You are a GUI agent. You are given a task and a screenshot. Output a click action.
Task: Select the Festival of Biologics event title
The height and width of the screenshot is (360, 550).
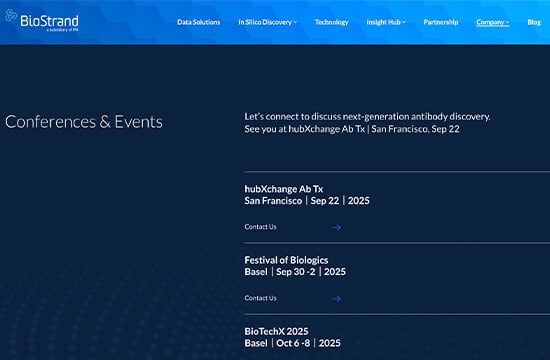pos(286,260)
